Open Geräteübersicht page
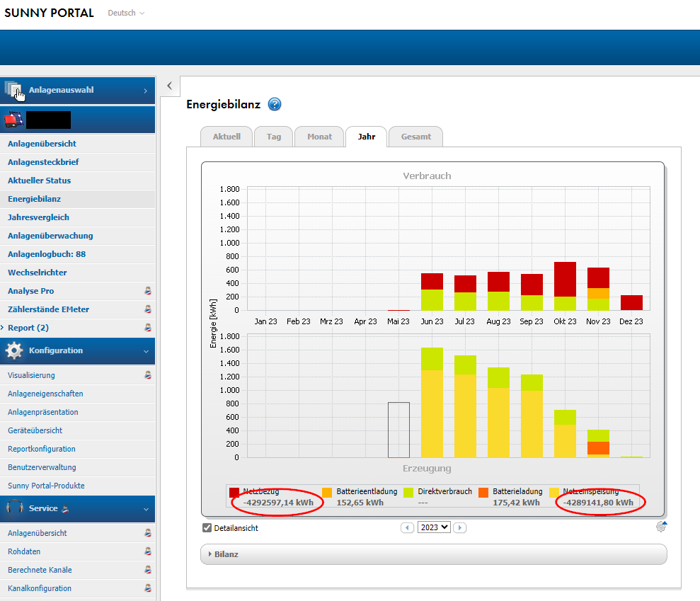The height and width of the screenshot is (601, 700). [x=35, y=430]
